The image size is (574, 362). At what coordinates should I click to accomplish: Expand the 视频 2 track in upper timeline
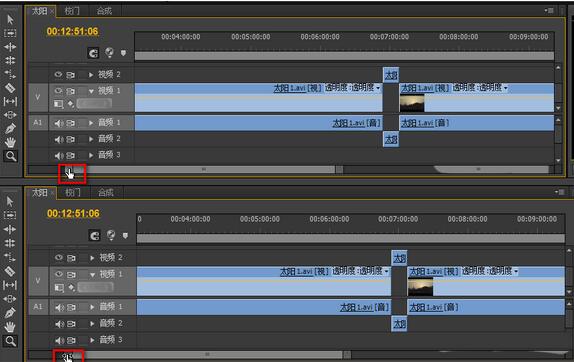click(x=91, y=75)
